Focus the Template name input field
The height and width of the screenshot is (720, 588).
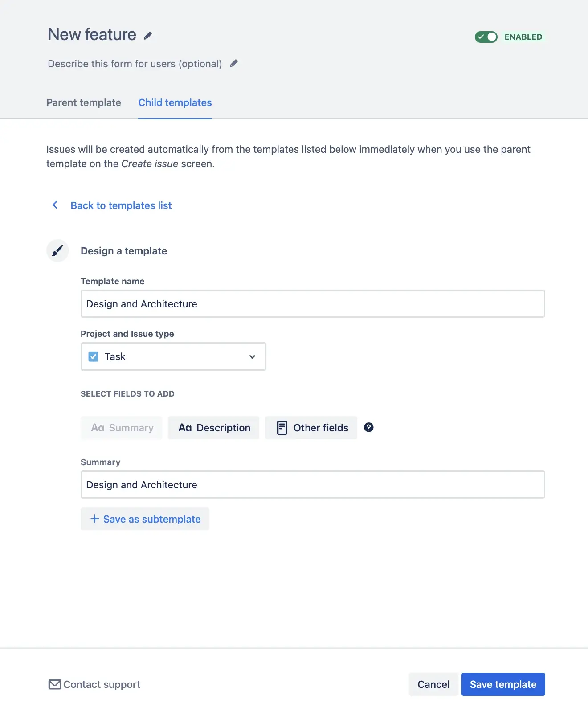(312, 304)
